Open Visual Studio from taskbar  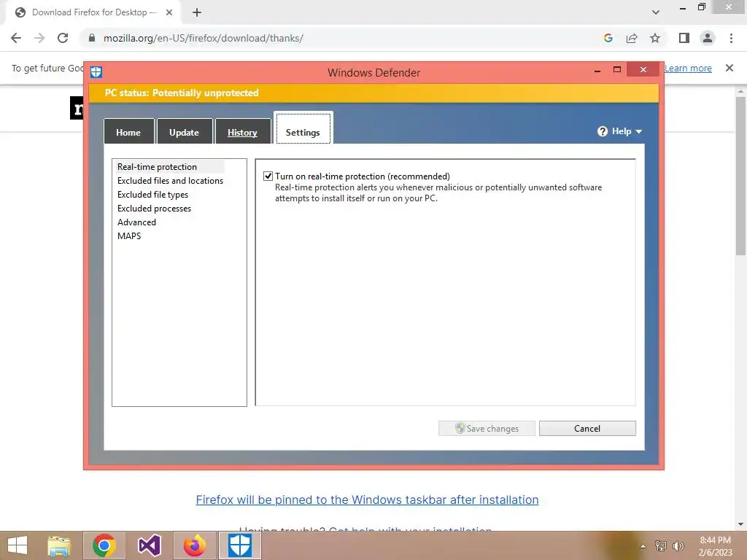tap(150, 545)
